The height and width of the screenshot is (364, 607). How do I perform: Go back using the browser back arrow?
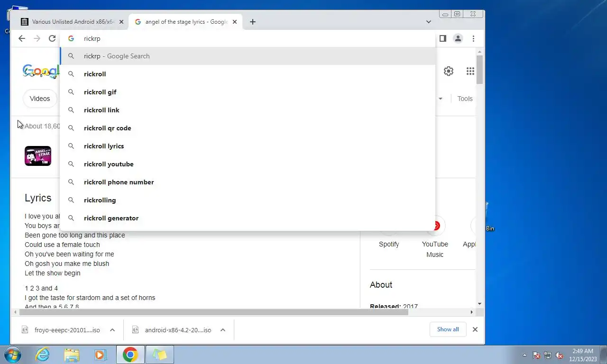tap(22, 38)
